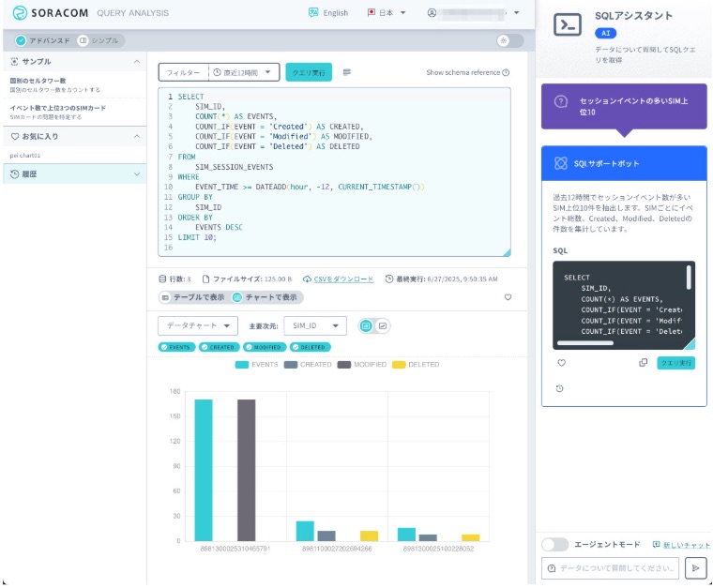Switch to チャートで表示 view

point(265,297)
